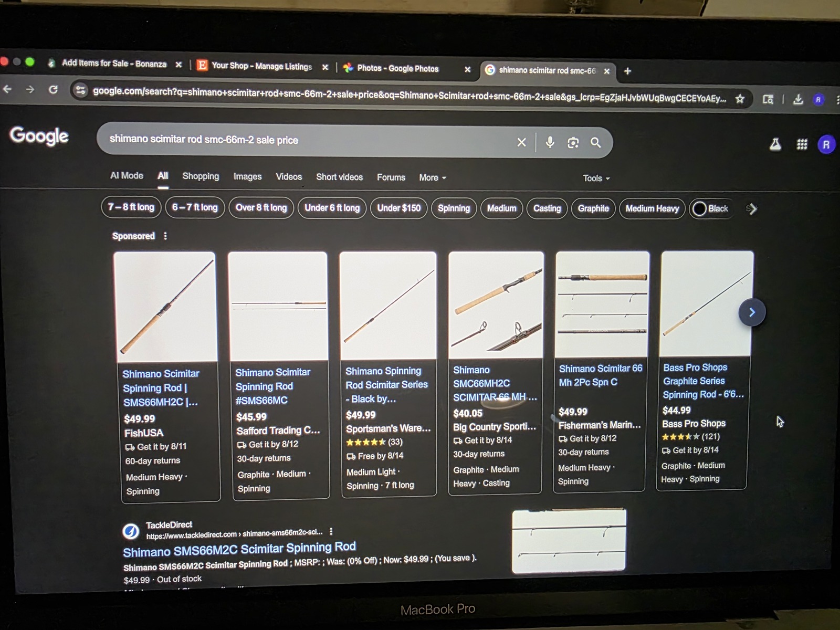Screen dimensions: 840x630
Task: Open Big Country SMC66MH2C listing
Action: coord(495,384)
